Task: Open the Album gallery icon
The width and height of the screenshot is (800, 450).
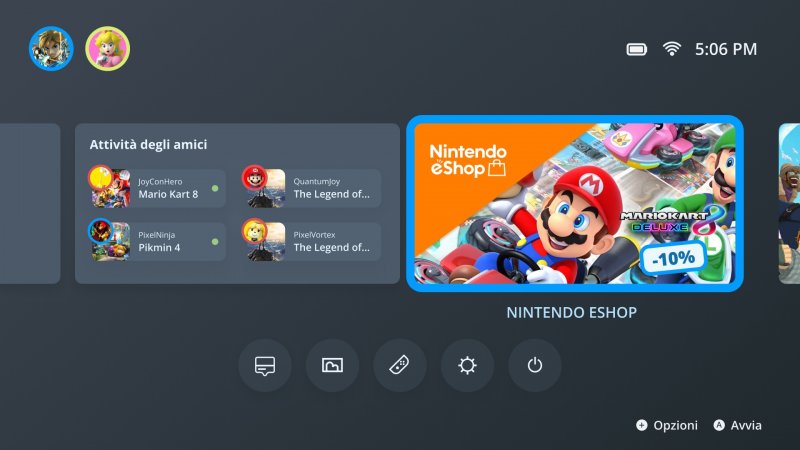Action: pyautogui.click(x=332, y=365)
